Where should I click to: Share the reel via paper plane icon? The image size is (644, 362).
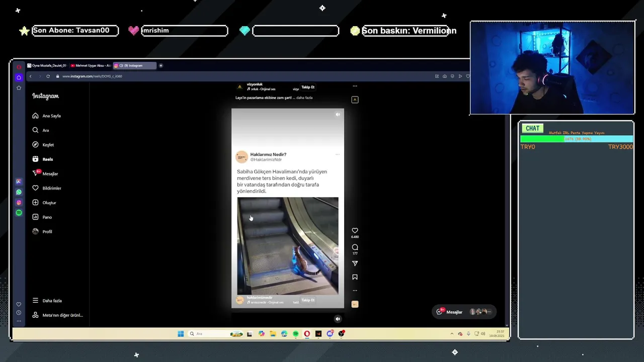355,263
